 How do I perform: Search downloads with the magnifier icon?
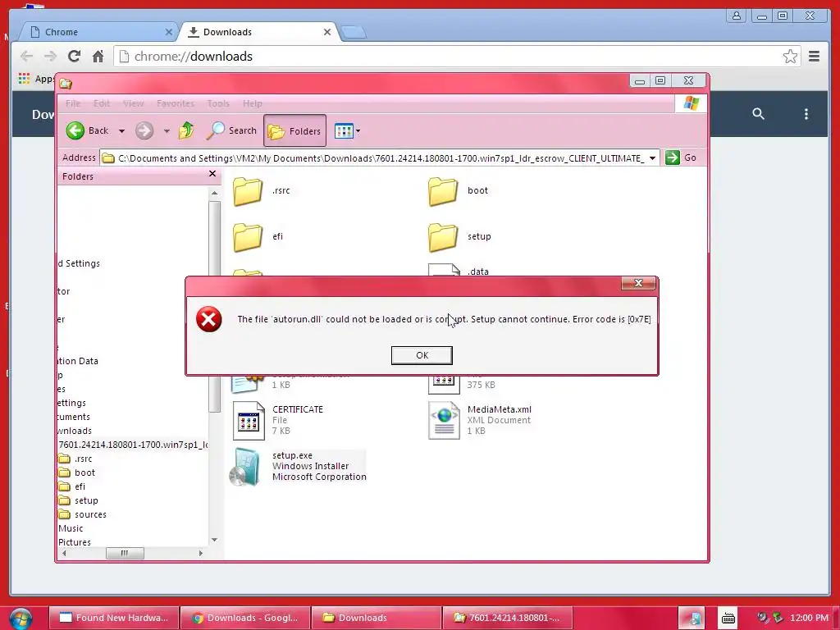click(x=758, y=113)
